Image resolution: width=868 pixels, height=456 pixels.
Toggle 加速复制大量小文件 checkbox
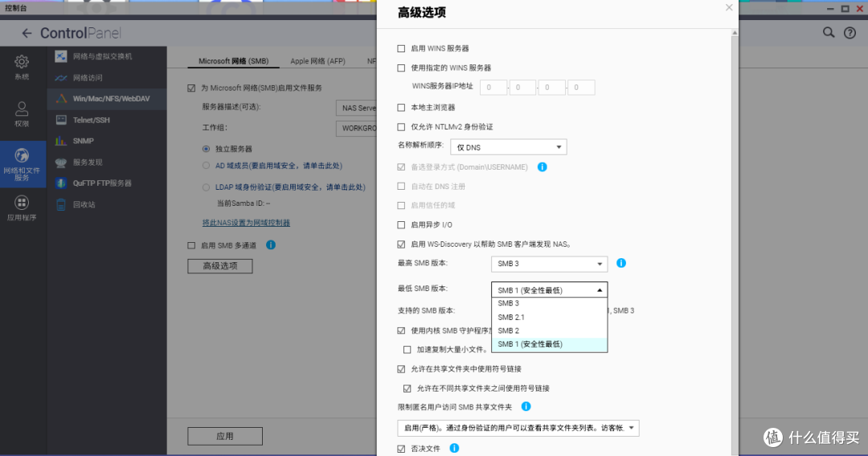(x=407, y=350)
